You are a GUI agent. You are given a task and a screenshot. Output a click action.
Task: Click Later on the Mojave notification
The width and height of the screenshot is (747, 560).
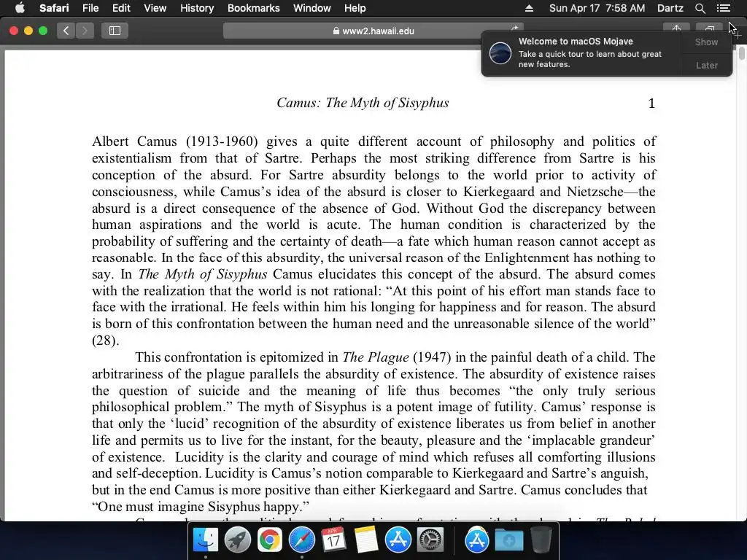point(706,65)
